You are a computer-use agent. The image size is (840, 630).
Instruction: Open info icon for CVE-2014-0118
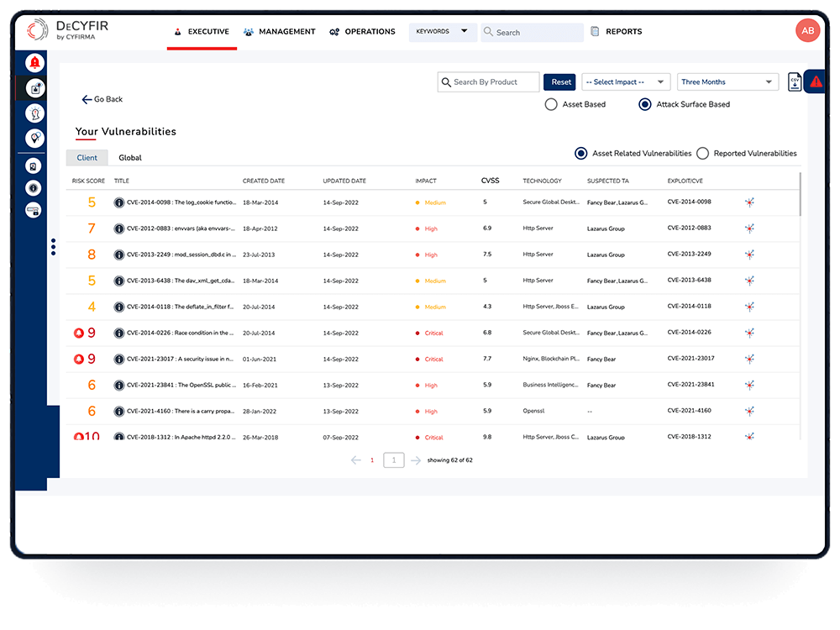click(x=119, y=307)
